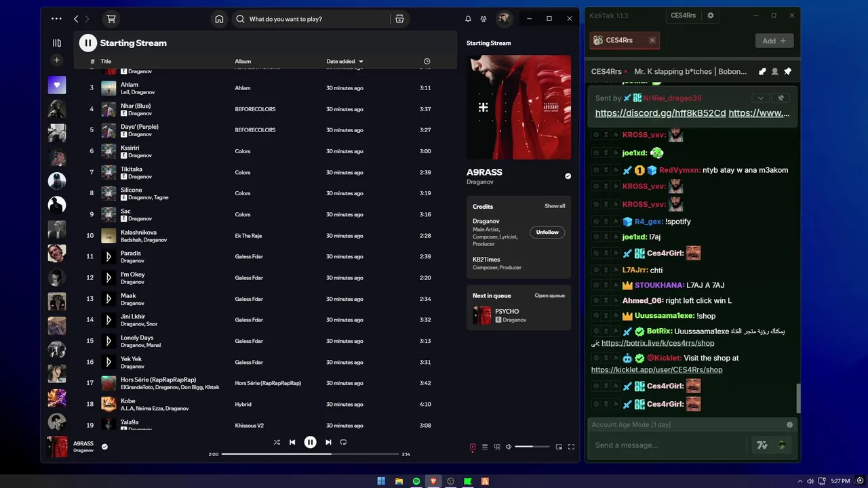Toggle saved checkmark beside A9RASS title
The image size is (868, 488).
568,176
